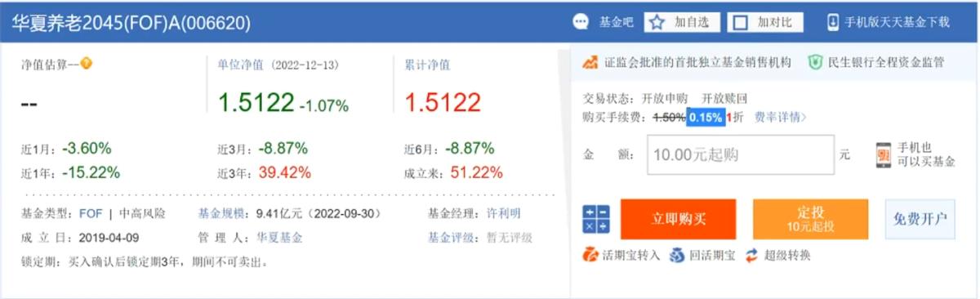Click the 暂无评级 rating text
The image size is (980, 299).
[x=510, y=238]
